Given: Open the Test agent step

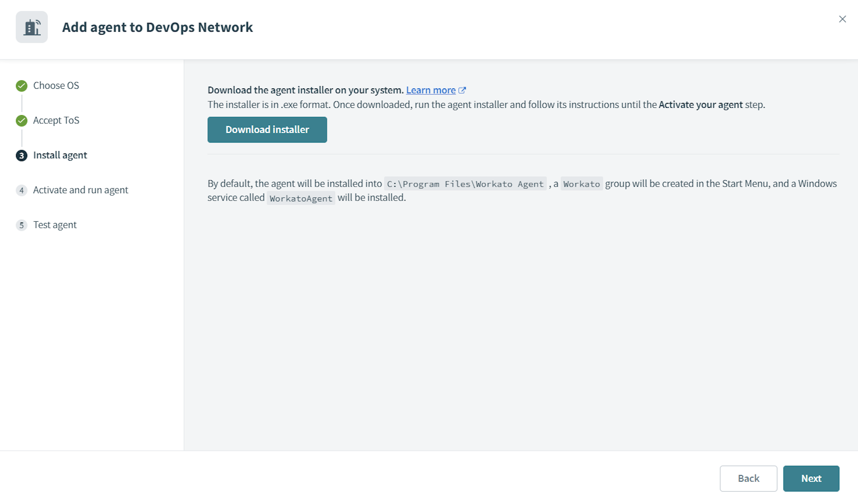Looking at the screenshot, I should 55,225.
